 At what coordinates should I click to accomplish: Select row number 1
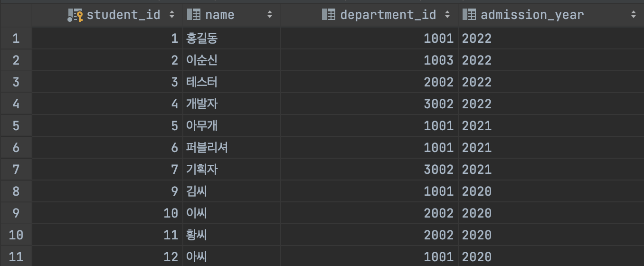16,38
